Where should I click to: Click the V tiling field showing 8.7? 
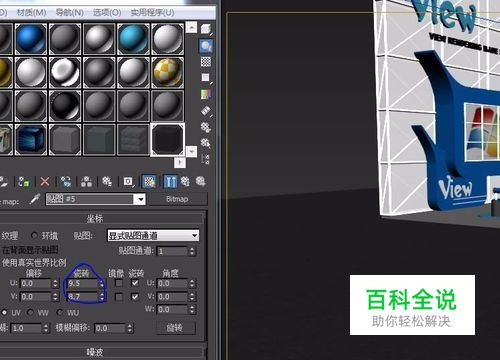(x=83, y=297)
